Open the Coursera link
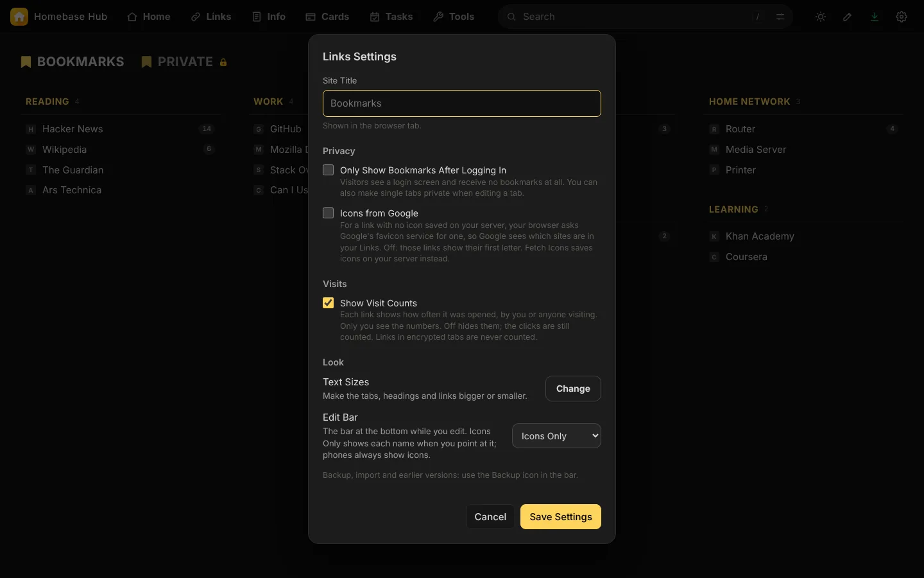The height and width of the screenshot is (578, 924). (746, 257)
